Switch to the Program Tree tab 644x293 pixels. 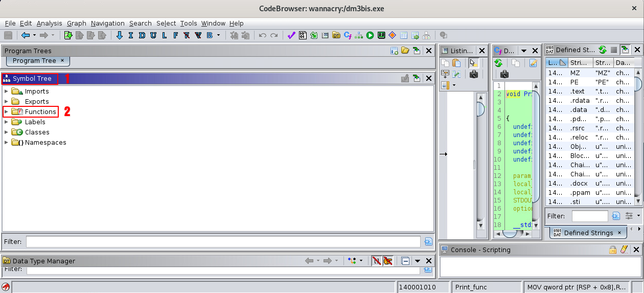(x=34, y=60)
